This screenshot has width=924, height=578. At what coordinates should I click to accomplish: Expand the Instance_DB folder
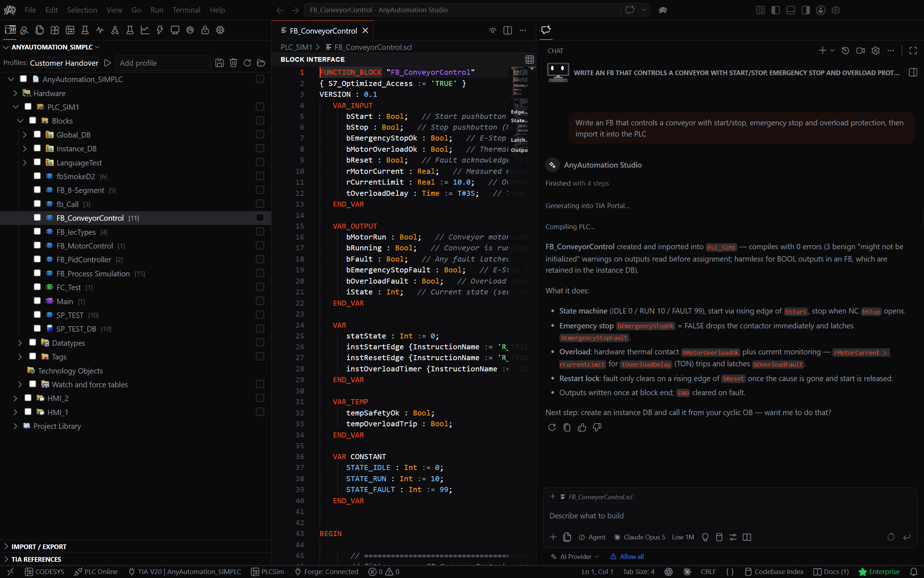(x=25, y=148)
